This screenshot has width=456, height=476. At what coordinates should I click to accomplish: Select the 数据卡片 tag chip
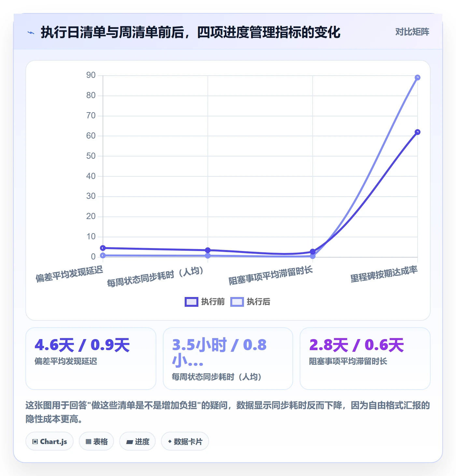point(185,441)
